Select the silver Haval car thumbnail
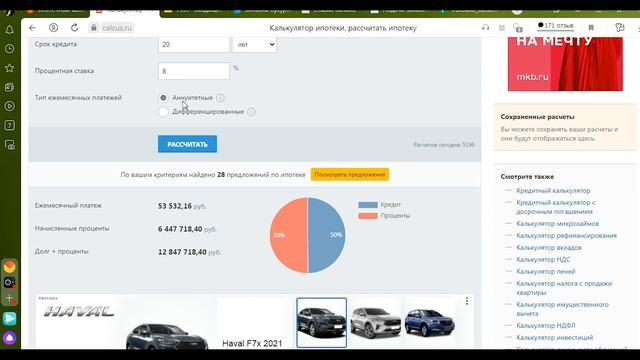 pyautogui.click(x=376, y=322)
